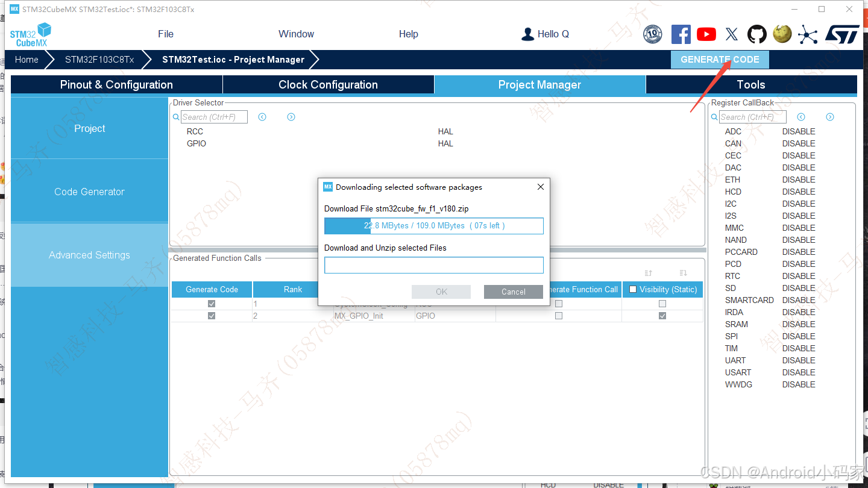Switch to Clock Configuration tab
The height and width of the screenshot is (488, 868).
[x=328, y=84]
